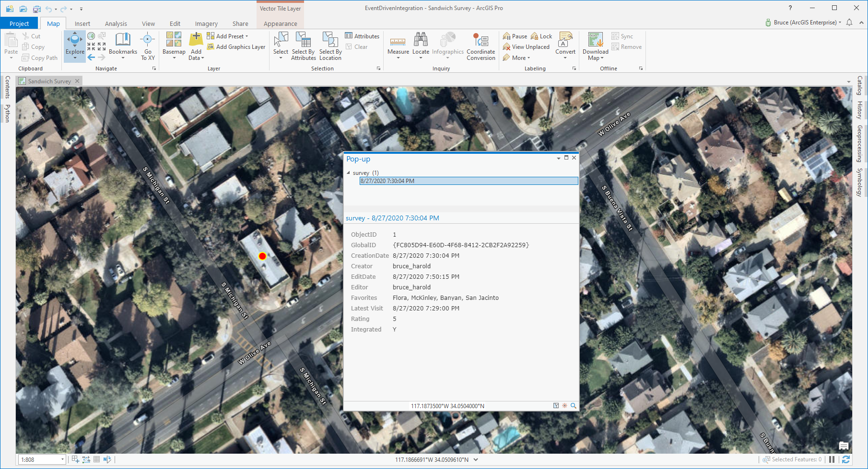Open the Project tab
Viewport: 868px width, 469px height.
(19, 23)
